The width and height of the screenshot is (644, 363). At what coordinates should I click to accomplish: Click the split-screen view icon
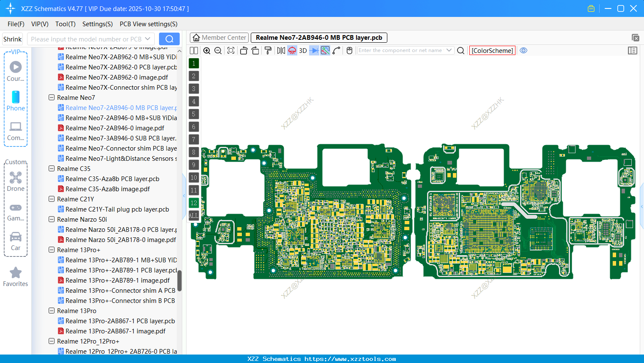(194, 50)
